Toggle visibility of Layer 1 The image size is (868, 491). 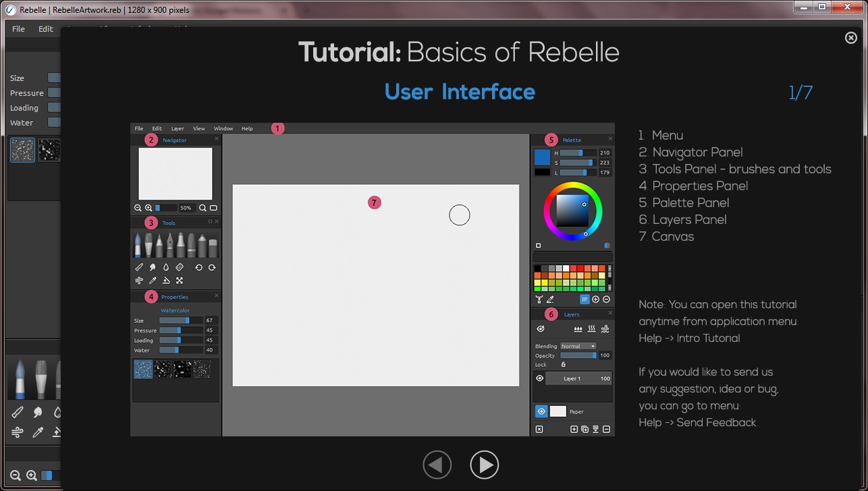(539, 378)
